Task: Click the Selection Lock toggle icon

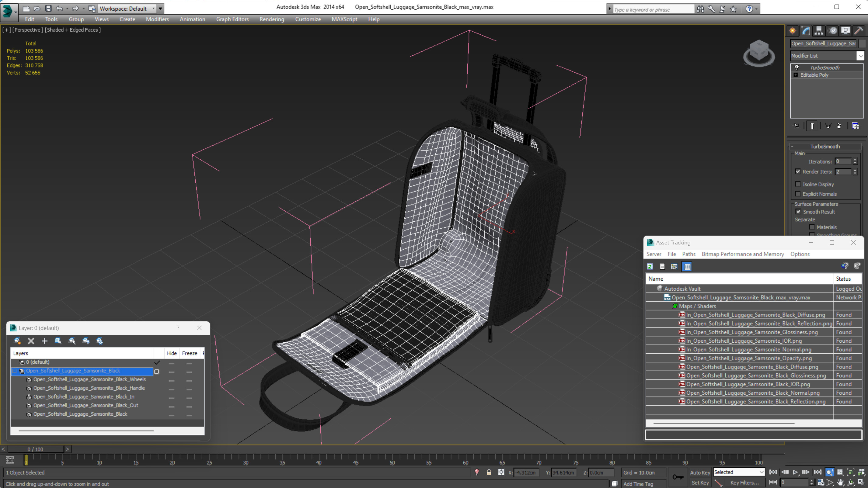Action: tap(489, 472)
